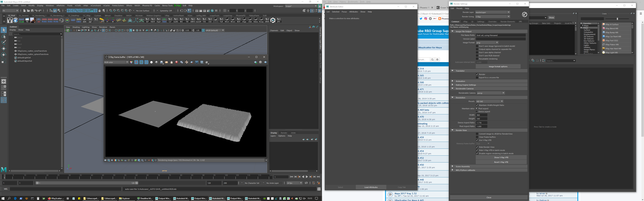
Task: Click the STOP rendering icon in VFB
Action: (x=260, y=62)
